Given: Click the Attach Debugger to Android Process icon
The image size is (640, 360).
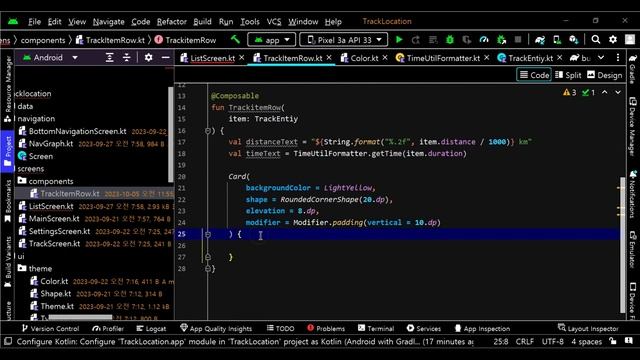Looking at the screenshot, I should [501, 40].
